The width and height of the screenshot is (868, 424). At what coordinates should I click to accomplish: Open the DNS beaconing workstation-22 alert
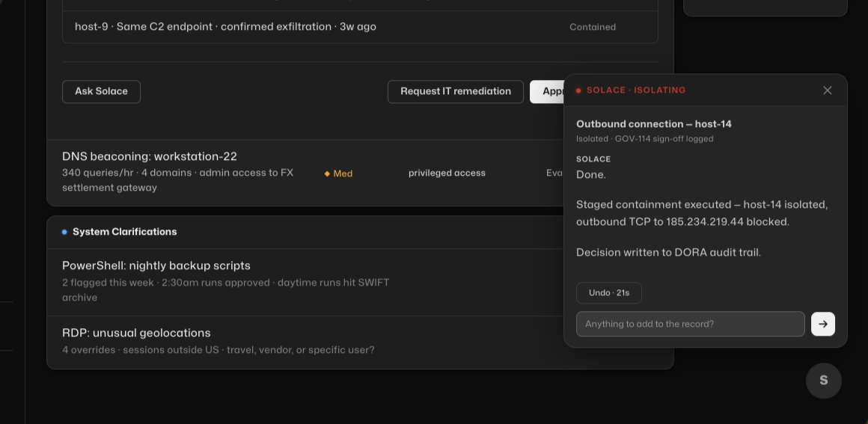click(305, 172)
